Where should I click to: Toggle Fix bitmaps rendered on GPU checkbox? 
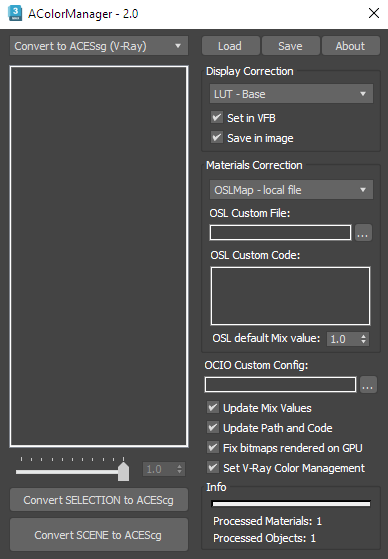pyautogui.click(x=213, y=447)
